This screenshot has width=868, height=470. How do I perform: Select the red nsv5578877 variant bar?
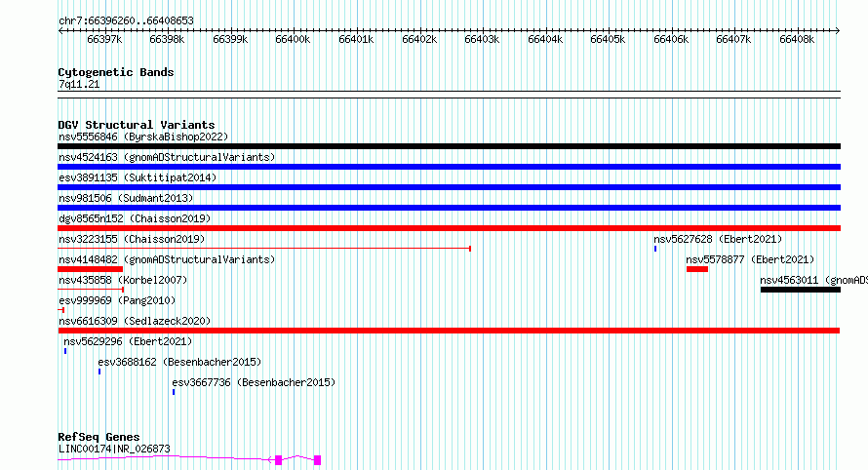point(697,269)
